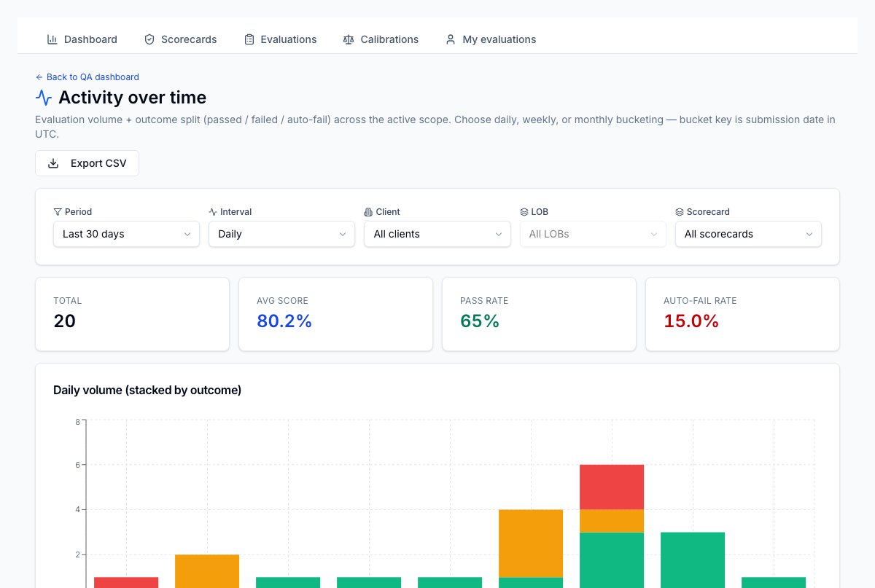Image resolution: width=875 pixels, height=588 pixels.
Task: Go to the Evaluations tab
Action: [281, 39]
